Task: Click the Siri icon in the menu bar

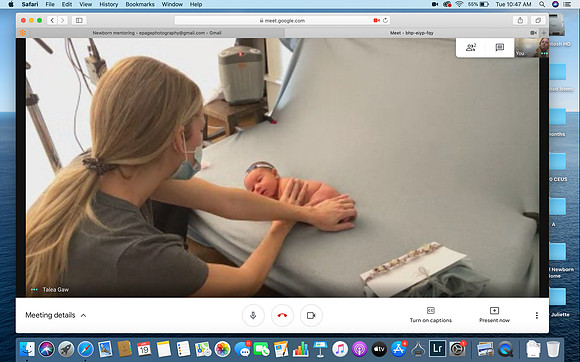Action: pos(555,4)
